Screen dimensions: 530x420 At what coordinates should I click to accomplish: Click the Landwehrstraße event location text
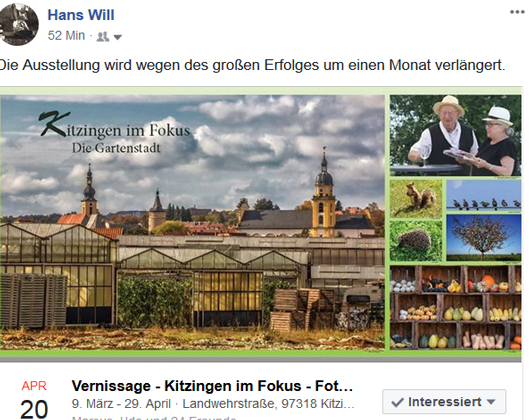(x=268, y=404)
